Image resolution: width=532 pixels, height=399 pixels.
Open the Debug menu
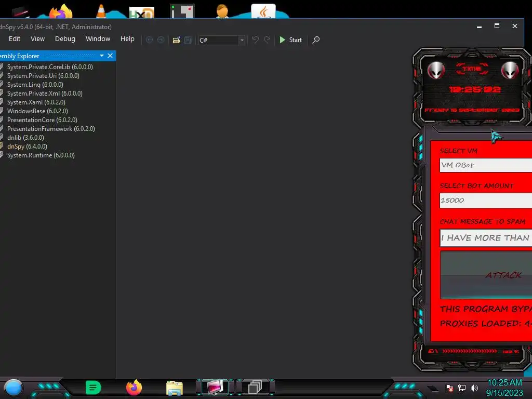65,38
